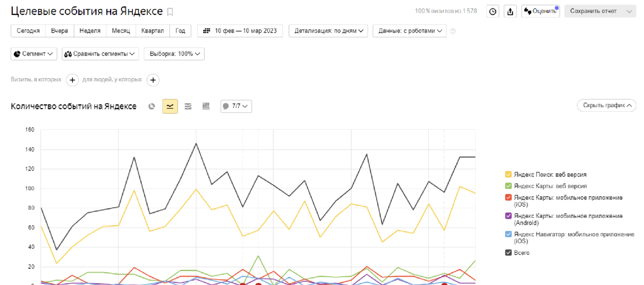The image size is (644, 285).
Task: Click Скрыть график to hide chart
Action: [607, 105]
